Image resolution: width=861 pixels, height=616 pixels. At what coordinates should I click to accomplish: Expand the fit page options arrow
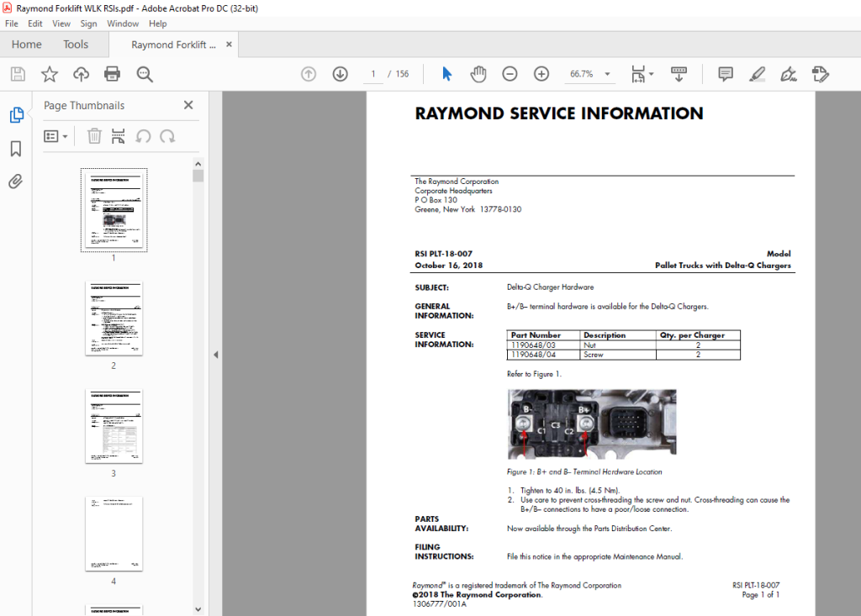coord(652,74)
